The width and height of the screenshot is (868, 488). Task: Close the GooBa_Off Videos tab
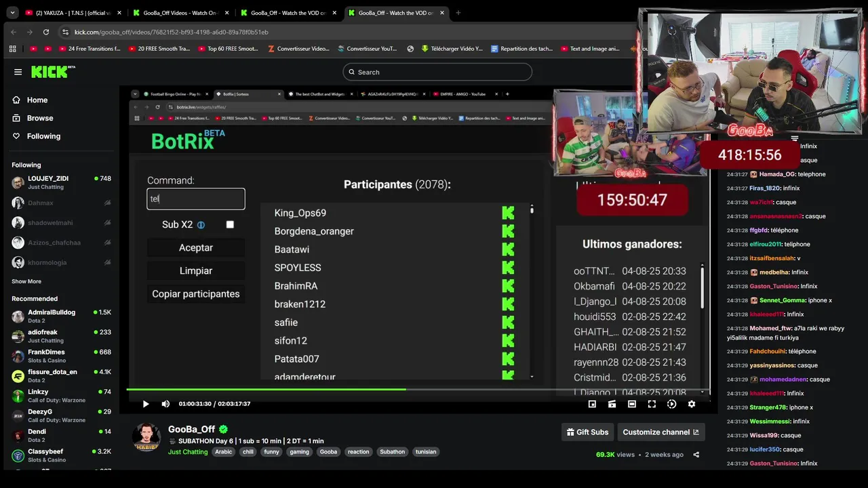(x=226, y=13)
